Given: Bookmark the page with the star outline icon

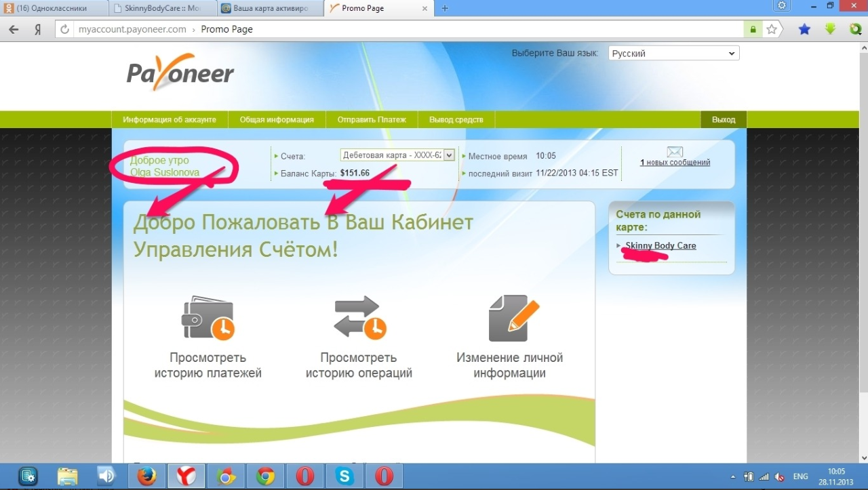Looking at the screenshot, I should [772, 30].
